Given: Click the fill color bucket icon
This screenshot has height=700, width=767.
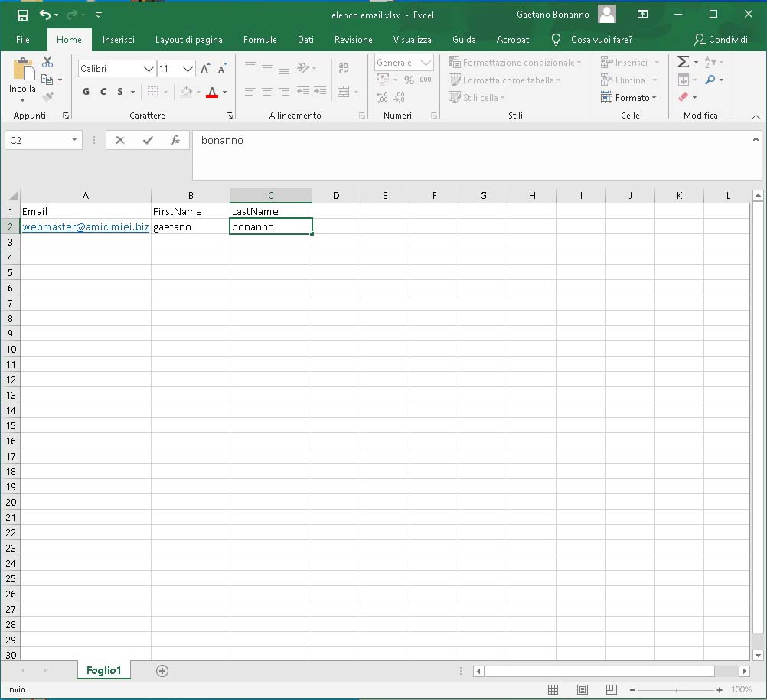Looking at the screenshot, I should point(186,91).
